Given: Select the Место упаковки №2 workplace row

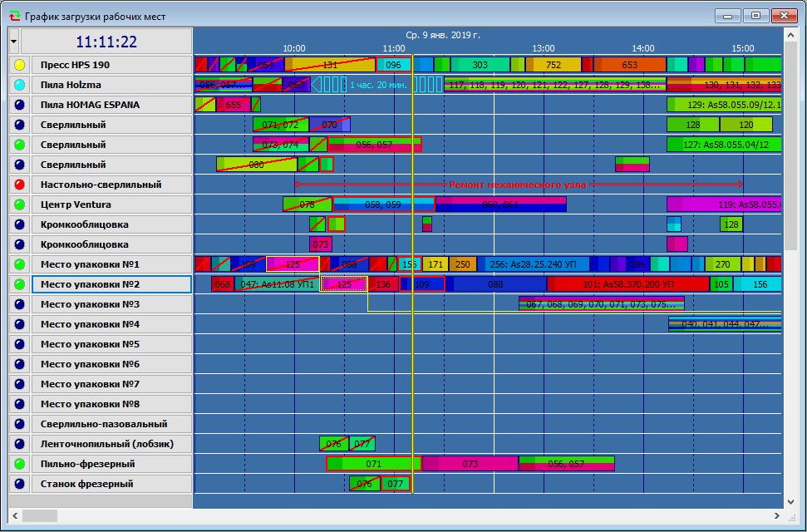Looking at the screenshot, I should pyautogui.click(x=111, y=284).
